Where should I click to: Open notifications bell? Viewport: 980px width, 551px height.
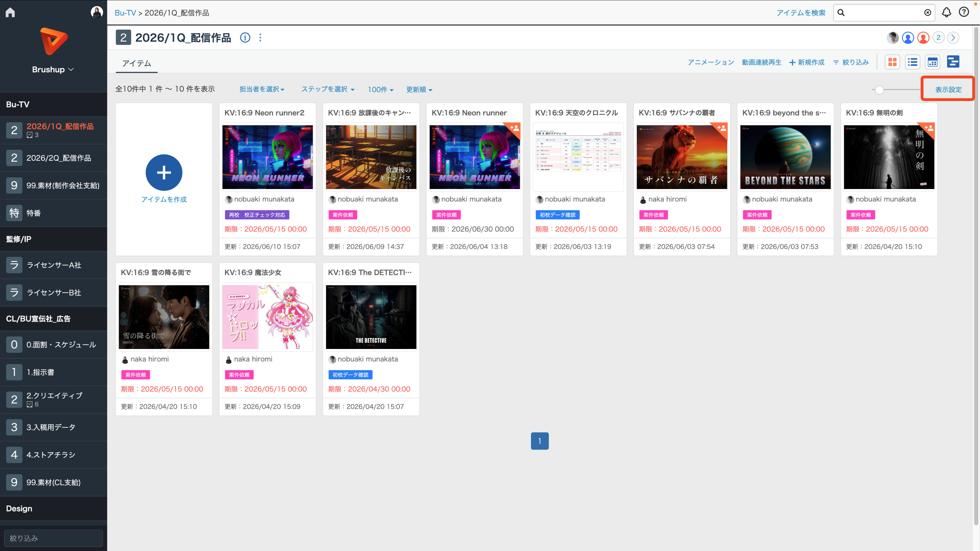point(946,13)
